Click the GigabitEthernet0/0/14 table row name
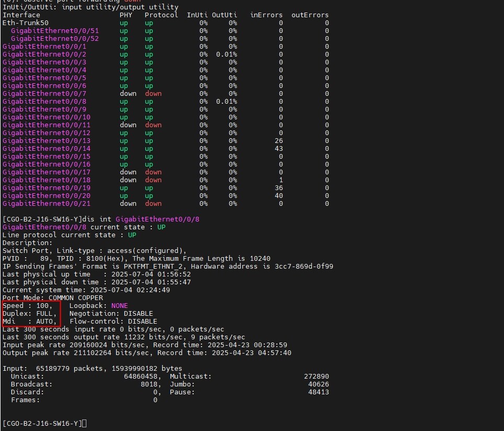The width and height of the screenshot is (504, 431). pos(46,149)
